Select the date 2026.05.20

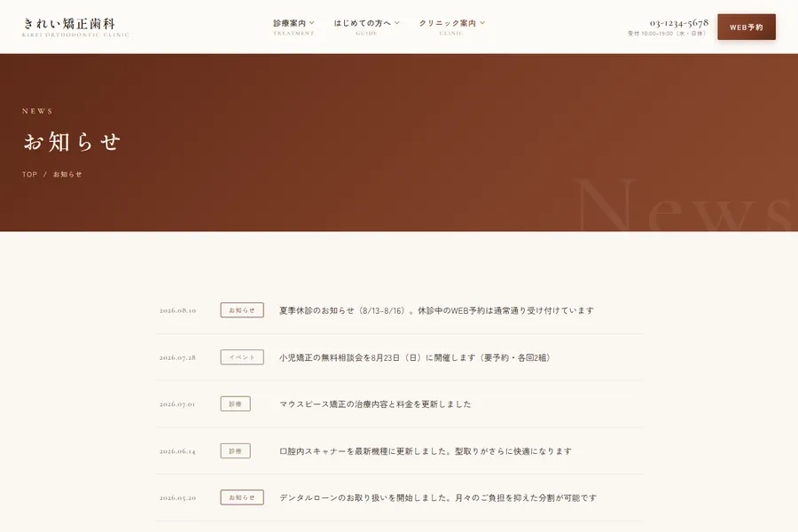click(177, 498)
